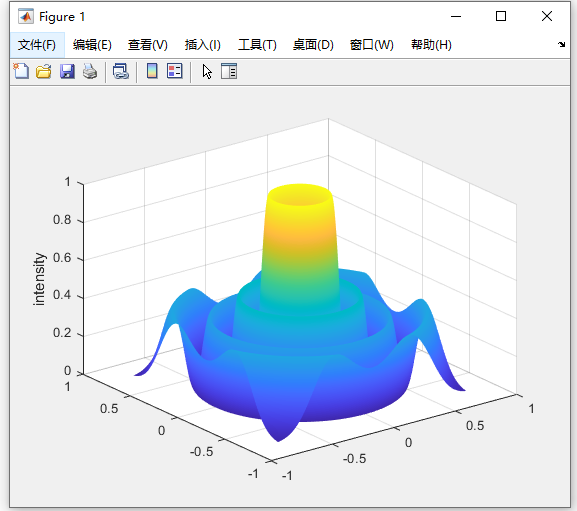This screenshot has width=577, height=511.
Task: Open the 文件(F) menu
Action: tap(37, 45)
